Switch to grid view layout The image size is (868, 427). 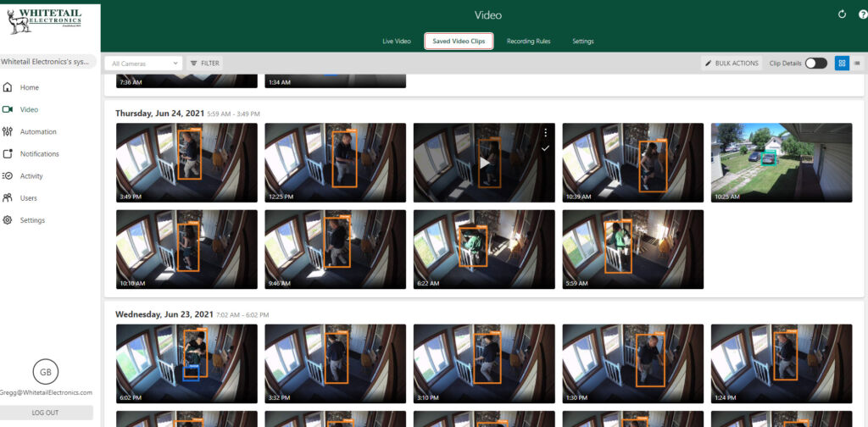[x=842, y=63]
